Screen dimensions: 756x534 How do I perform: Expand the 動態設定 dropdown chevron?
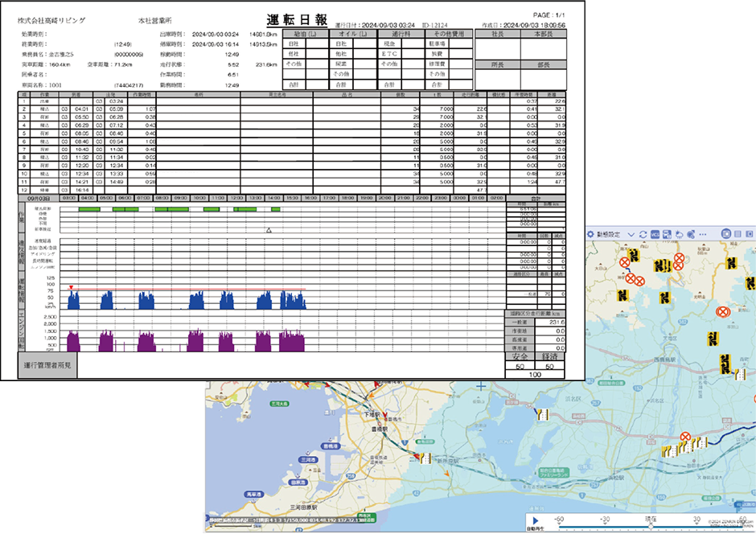631,233
